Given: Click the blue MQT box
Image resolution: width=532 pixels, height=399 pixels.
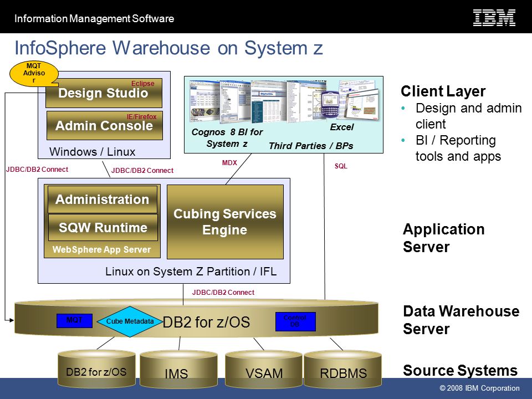Looking at the screenshot, I should 75,321.
